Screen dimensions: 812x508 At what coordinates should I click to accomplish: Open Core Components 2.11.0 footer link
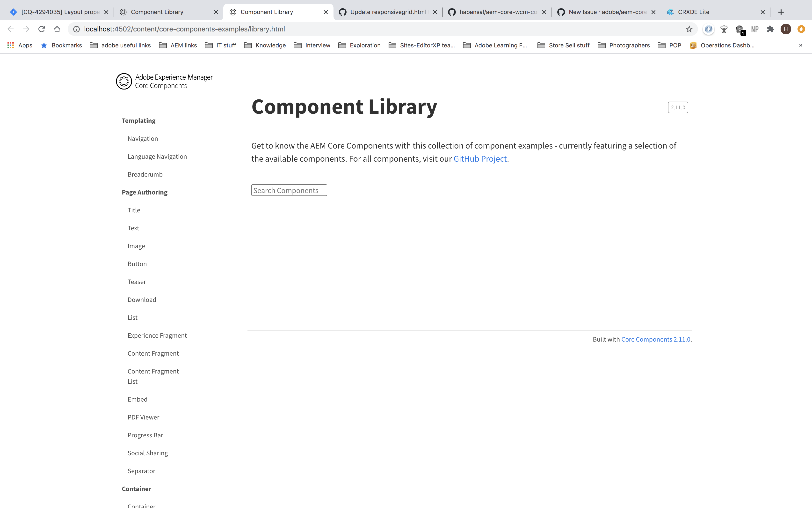coord(656,339)
